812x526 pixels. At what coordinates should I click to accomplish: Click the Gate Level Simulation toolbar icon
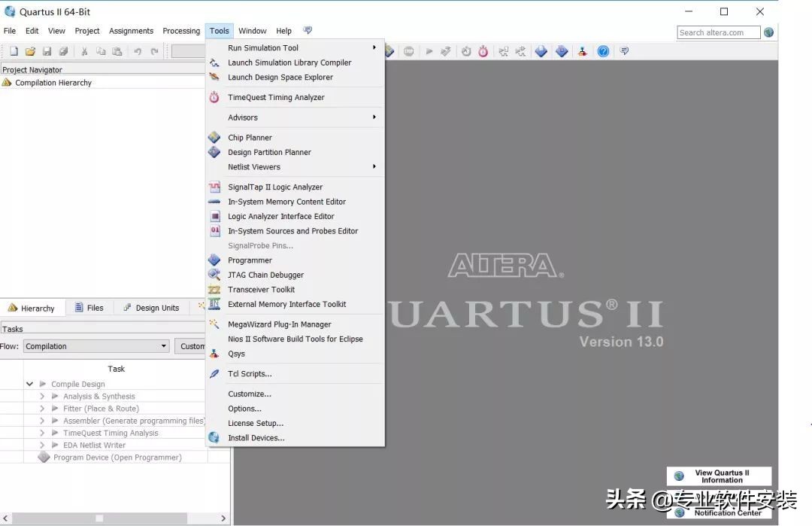520,51
